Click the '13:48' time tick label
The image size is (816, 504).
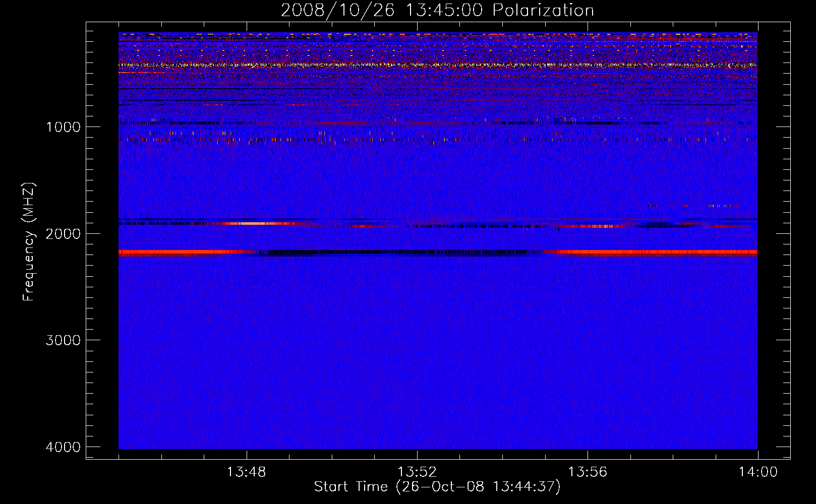click(246, 472)
